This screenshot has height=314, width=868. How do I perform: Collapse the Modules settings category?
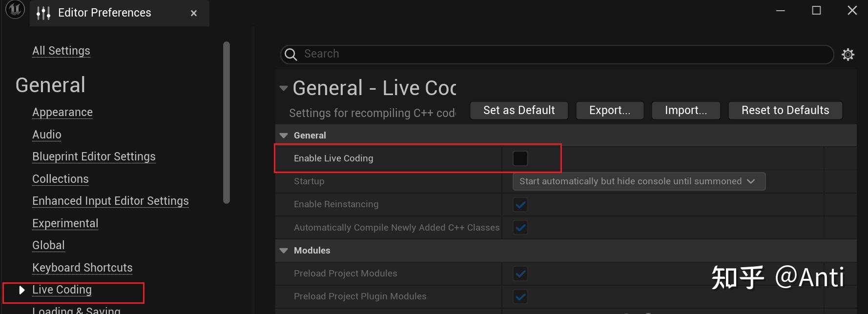coord(284,251)
